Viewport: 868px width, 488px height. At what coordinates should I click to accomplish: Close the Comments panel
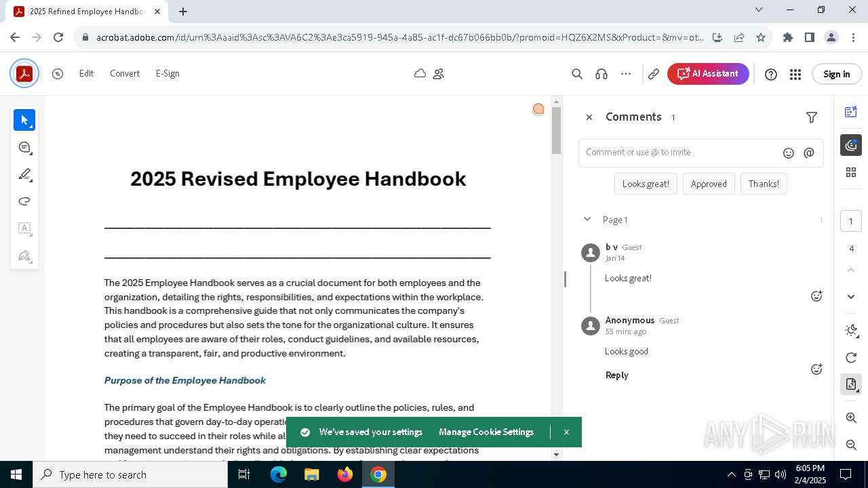[x=589, y=118]
